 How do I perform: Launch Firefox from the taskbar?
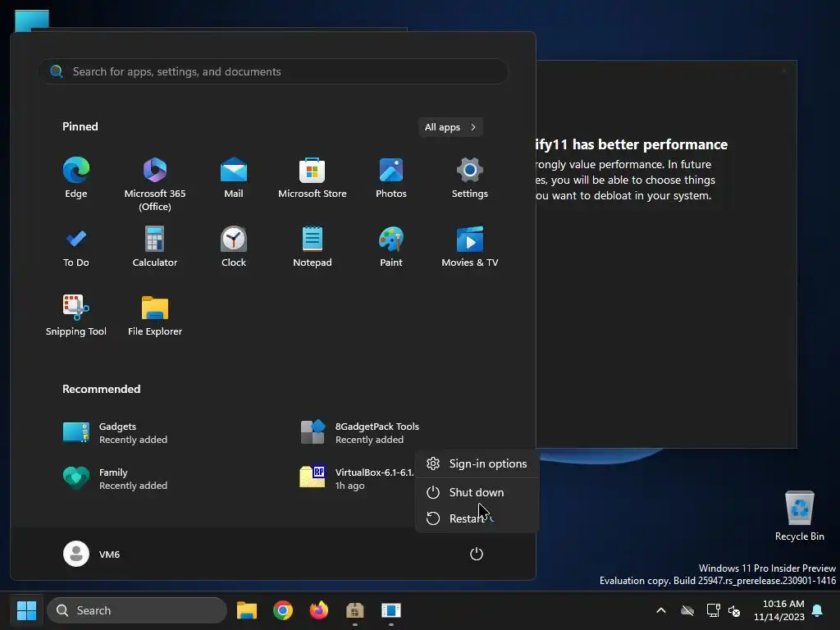coord(319,610)
